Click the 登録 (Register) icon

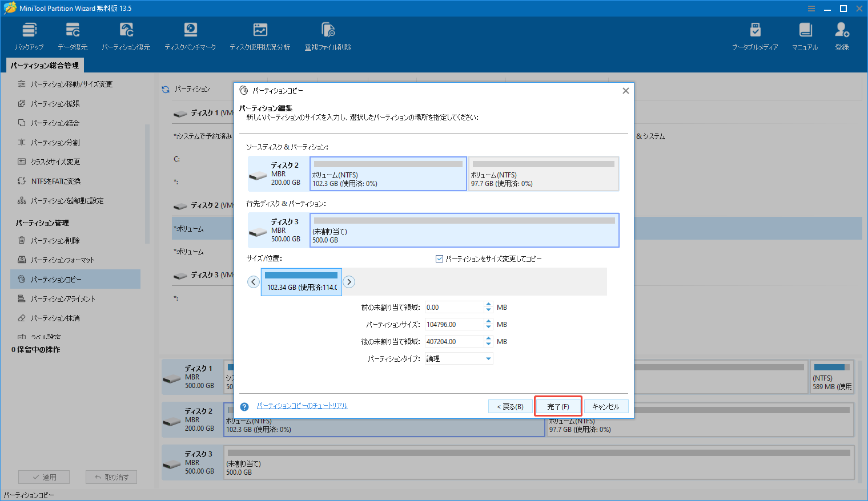click(841, 34)
